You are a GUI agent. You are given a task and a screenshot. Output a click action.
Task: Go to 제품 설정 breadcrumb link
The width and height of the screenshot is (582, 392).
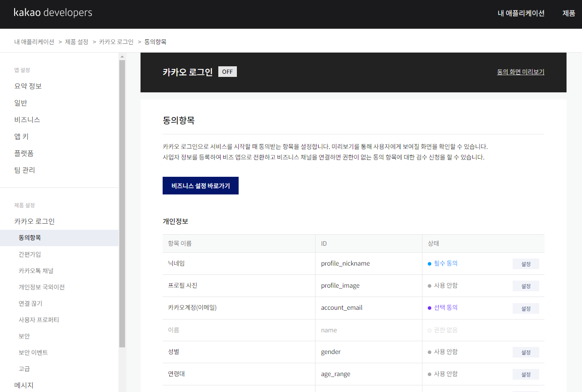click(76, 42)
